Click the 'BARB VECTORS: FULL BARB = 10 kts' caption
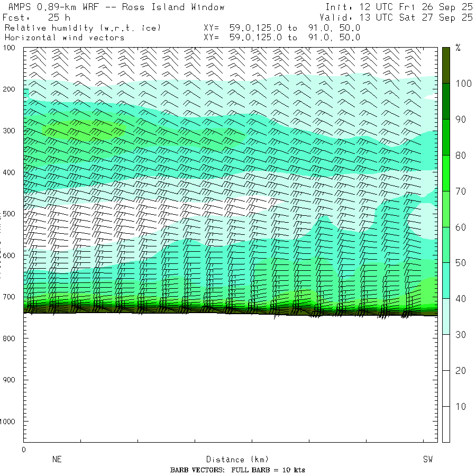 click(x=237, y=470)
